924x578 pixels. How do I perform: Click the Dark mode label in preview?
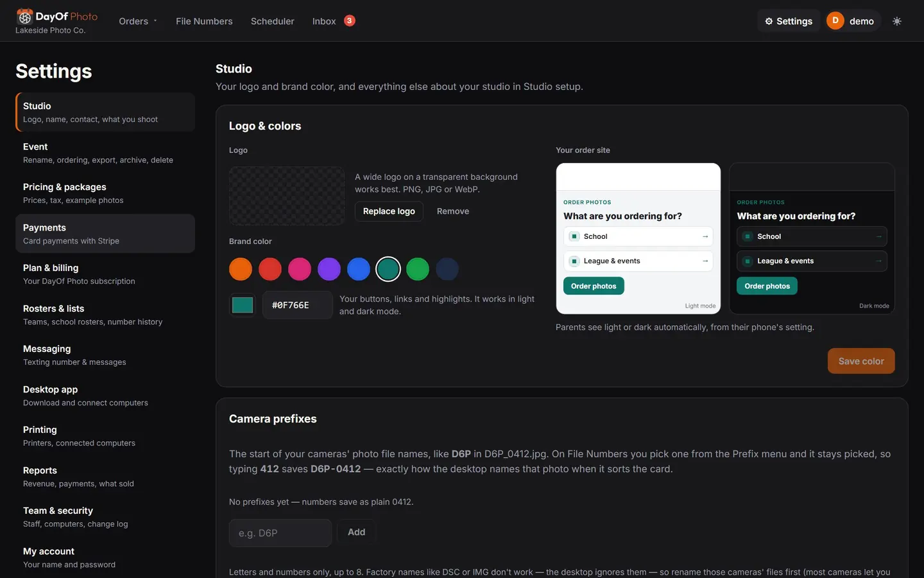tap(874, 306)
